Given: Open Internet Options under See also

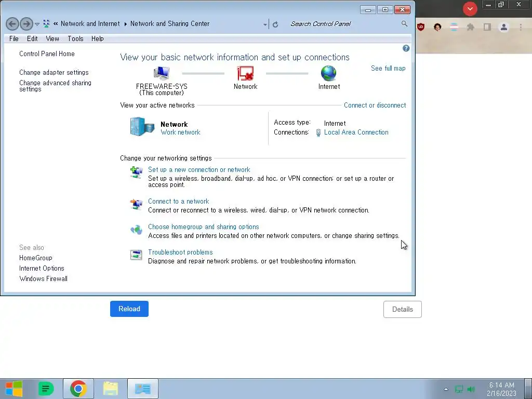Looking at the screenshot, I should 42,268.
